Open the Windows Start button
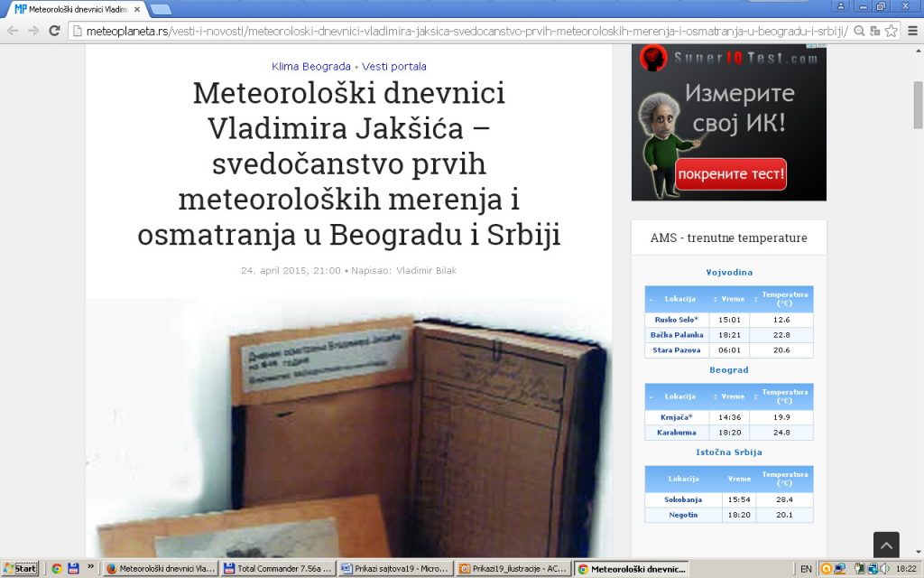This screenshot has width=924, height=578. tap(20, 568)
